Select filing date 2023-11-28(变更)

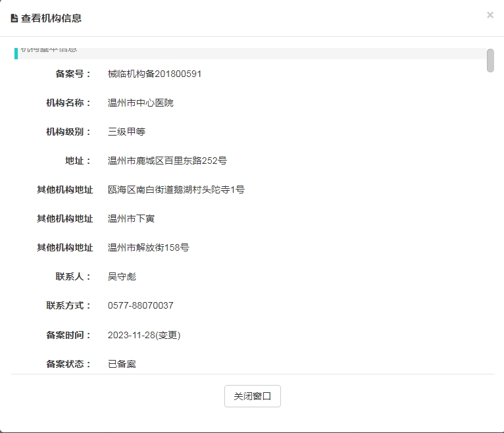(x=144, y=335)
